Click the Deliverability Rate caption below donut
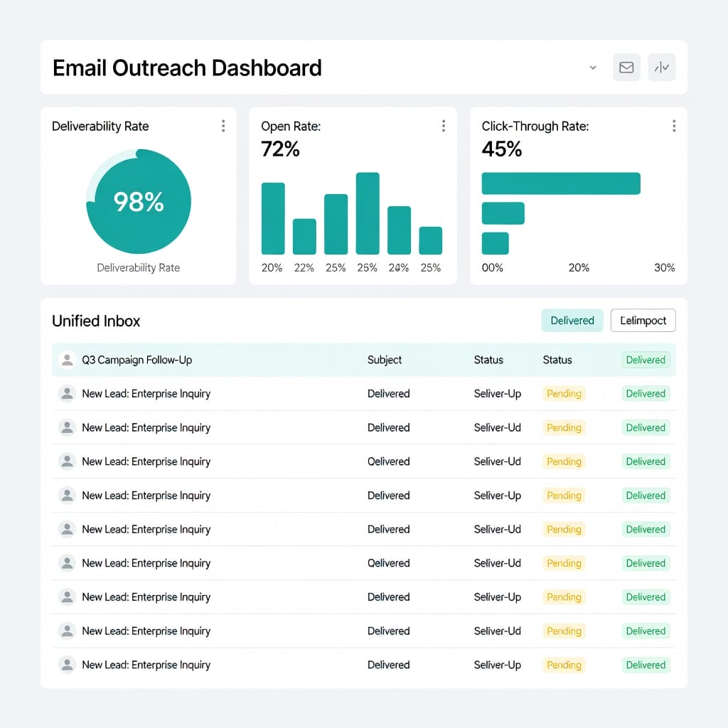 (139, 267)
